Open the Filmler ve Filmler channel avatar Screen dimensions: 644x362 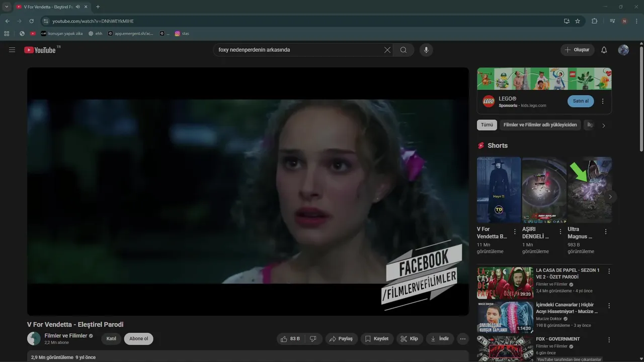(x=34, y=338)
